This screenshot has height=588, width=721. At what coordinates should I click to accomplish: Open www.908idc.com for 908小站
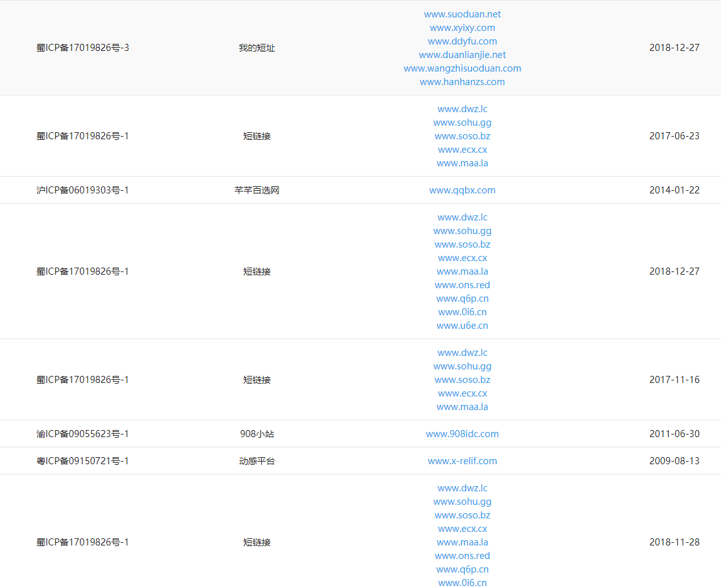tap(462, 433)
